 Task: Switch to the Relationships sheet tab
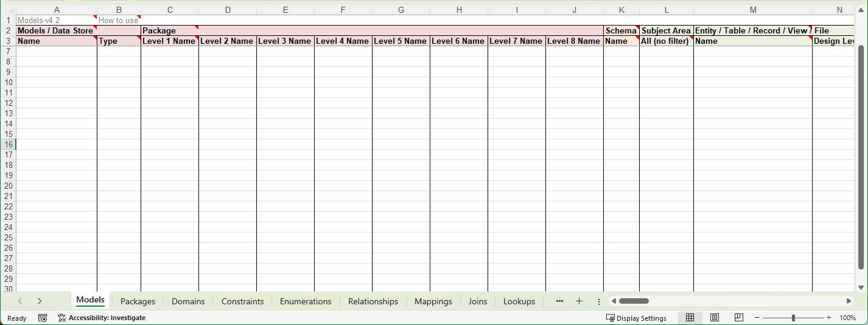coord(373,301)
